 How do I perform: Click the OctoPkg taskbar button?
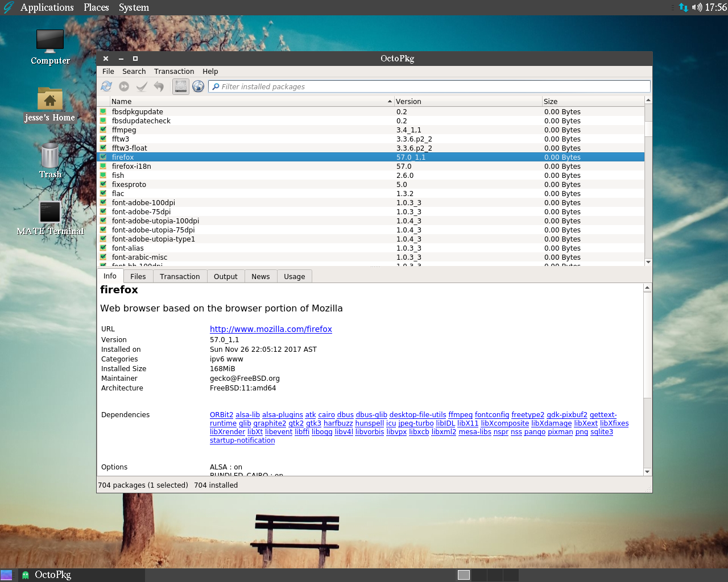[x=81, y=575]
